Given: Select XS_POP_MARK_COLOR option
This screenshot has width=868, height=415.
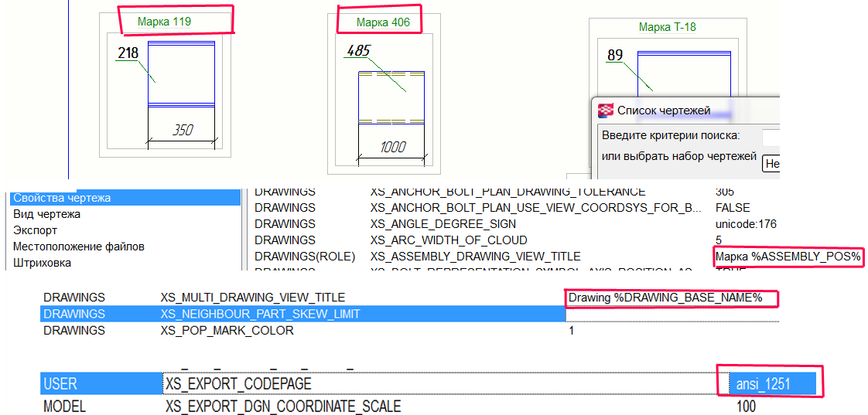Looking at the screenshot, I should 227,331.
